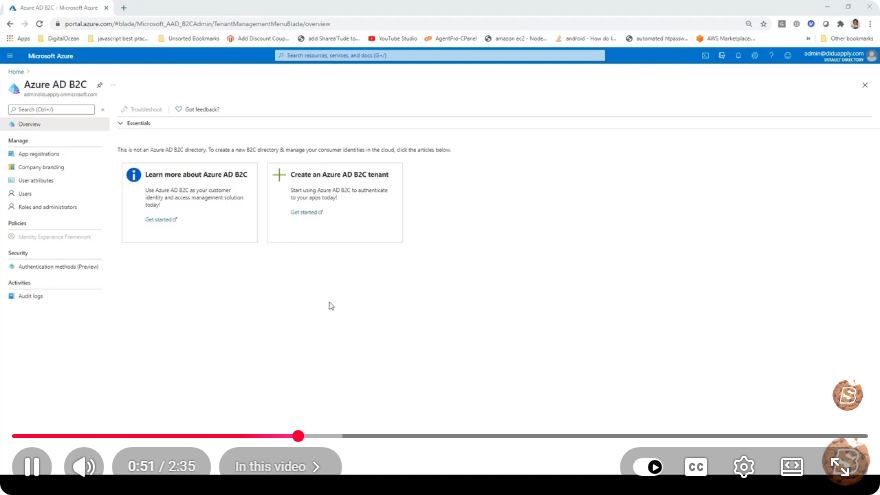880x495 pixels.
Task: Click Got feedback? button
Action: coord(198,109)
